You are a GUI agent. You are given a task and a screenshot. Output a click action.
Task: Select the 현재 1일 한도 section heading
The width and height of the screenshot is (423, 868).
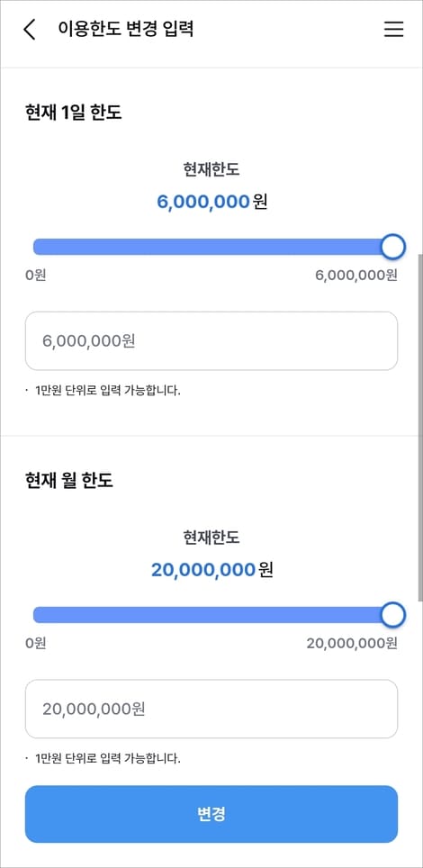(74, 113)
